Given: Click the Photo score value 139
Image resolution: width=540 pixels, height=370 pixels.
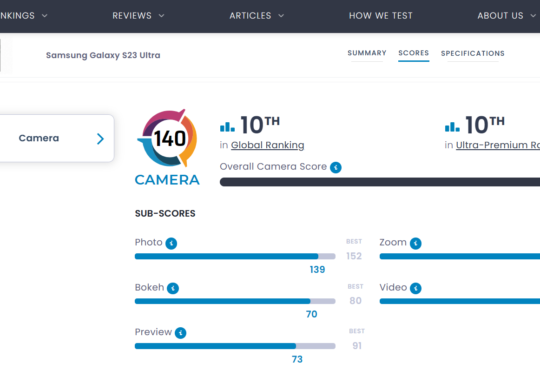Looking at the screenshot, I should (x=317, y=269).
